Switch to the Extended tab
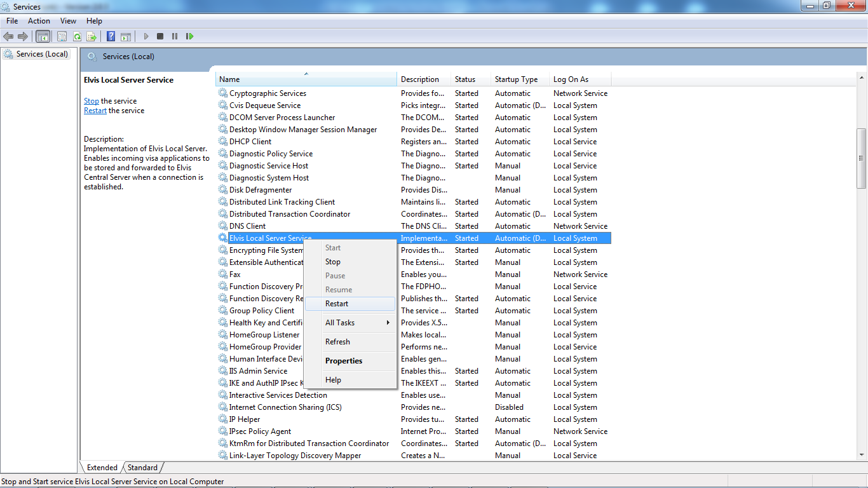868x488 pixels. pyautogui.click(x=102, y=468)
